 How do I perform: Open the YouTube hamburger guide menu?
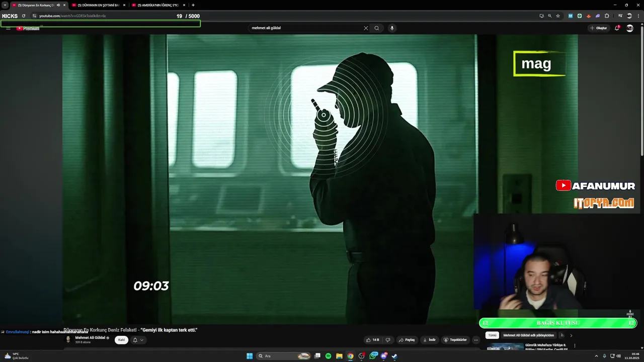8,28
